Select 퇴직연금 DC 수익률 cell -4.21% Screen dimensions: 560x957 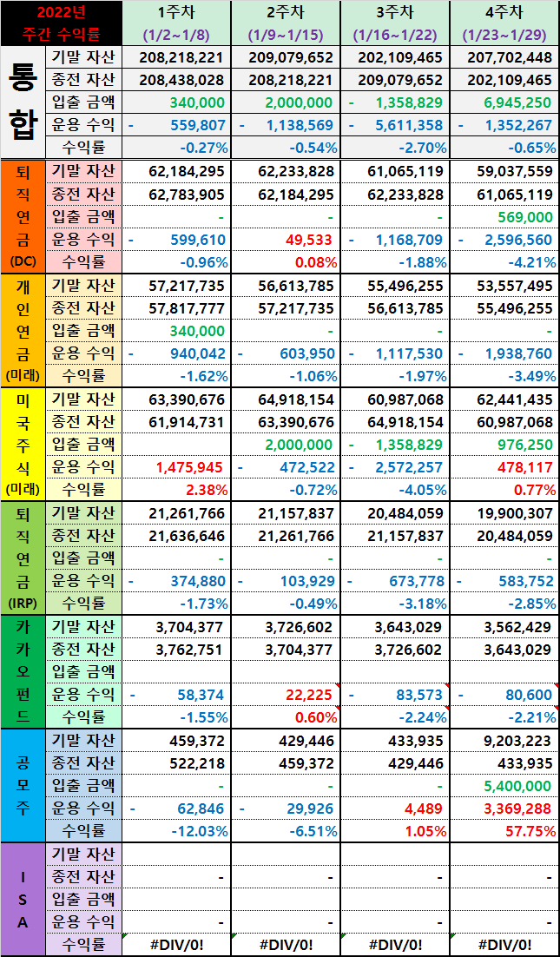504,262
